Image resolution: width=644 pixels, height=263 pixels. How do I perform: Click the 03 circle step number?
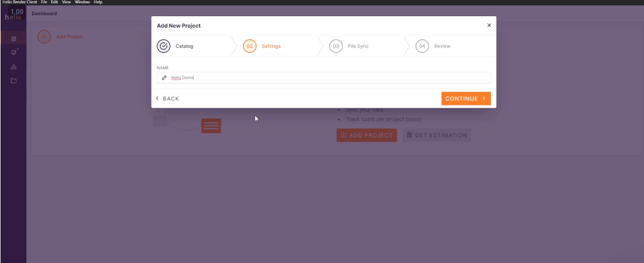[x=336, y=46]
